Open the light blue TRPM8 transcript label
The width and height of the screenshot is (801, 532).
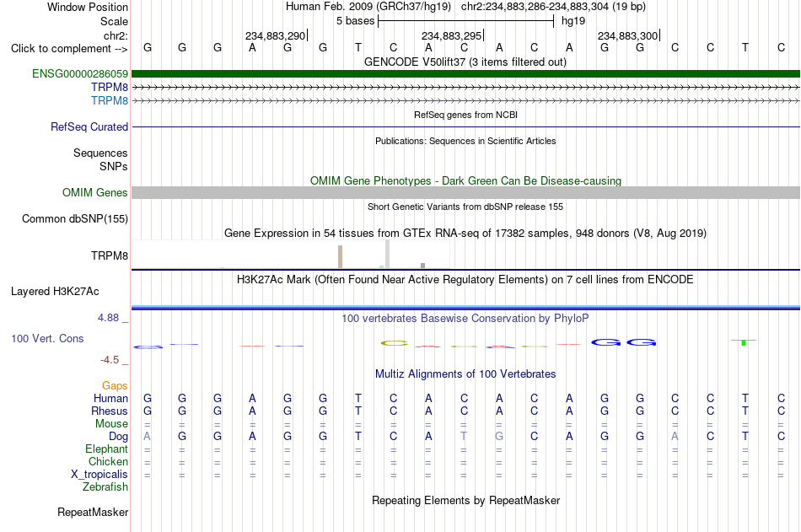click(110, 100)
